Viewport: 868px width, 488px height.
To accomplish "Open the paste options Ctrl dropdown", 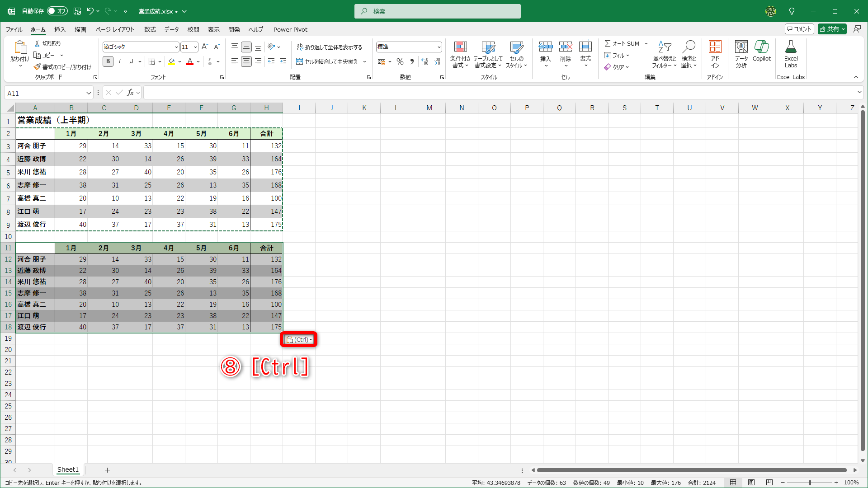I will tap(299, 339).
